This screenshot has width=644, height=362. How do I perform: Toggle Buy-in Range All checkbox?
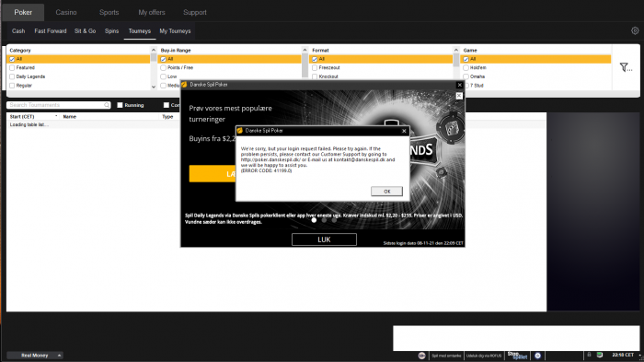163,59
